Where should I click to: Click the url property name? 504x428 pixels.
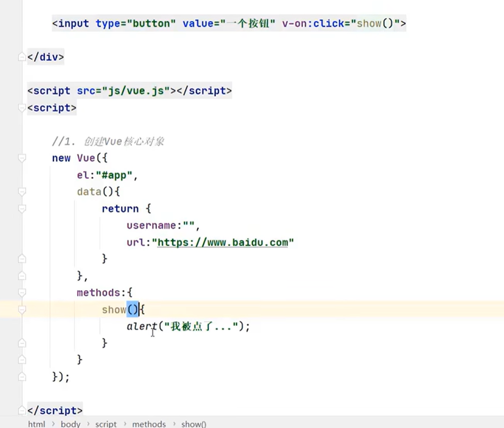point(135,243)
